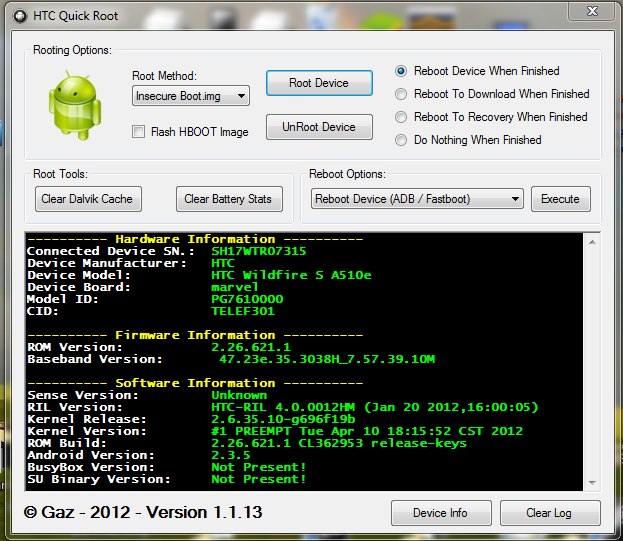The width and height of the screenshot is (623, 541).
Task: Click Firmware Information header
Action: coord(195,335)
